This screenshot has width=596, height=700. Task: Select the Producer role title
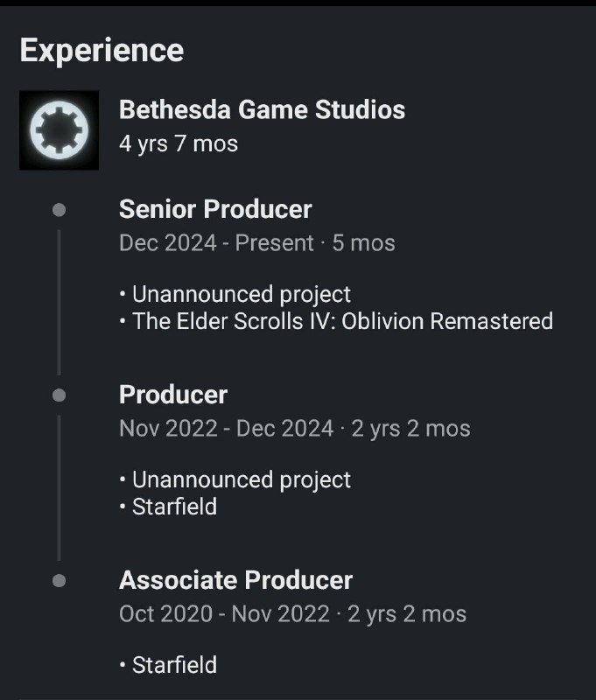[173, 395]
